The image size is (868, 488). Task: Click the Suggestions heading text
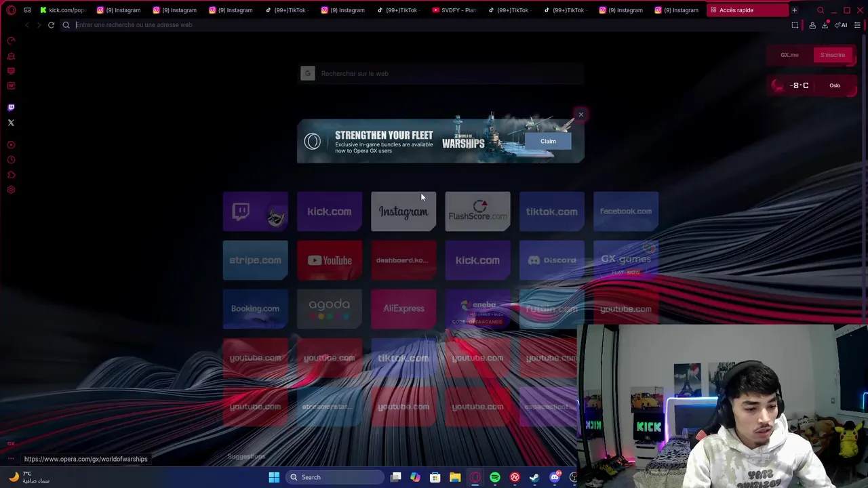tap(246, 457)
